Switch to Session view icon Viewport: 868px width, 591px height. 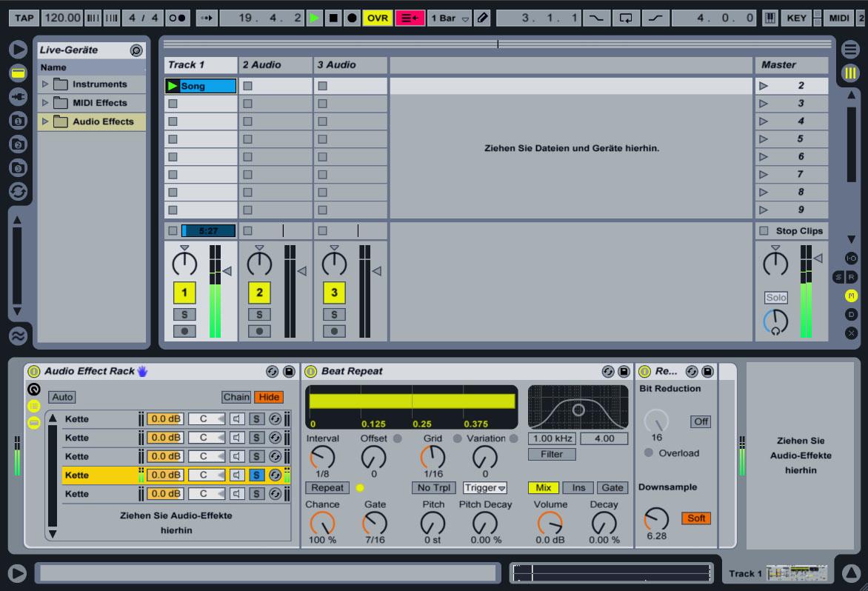coord(850,73)
